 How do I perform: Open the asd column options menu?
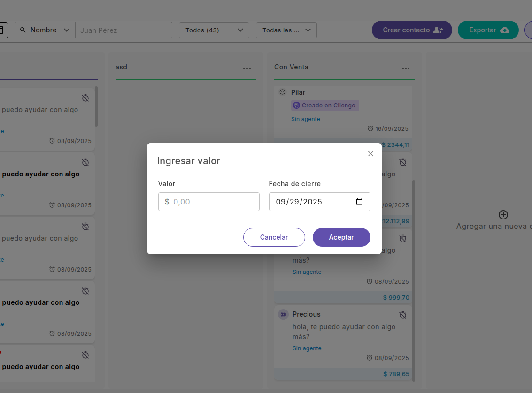(x=247, y=68)
